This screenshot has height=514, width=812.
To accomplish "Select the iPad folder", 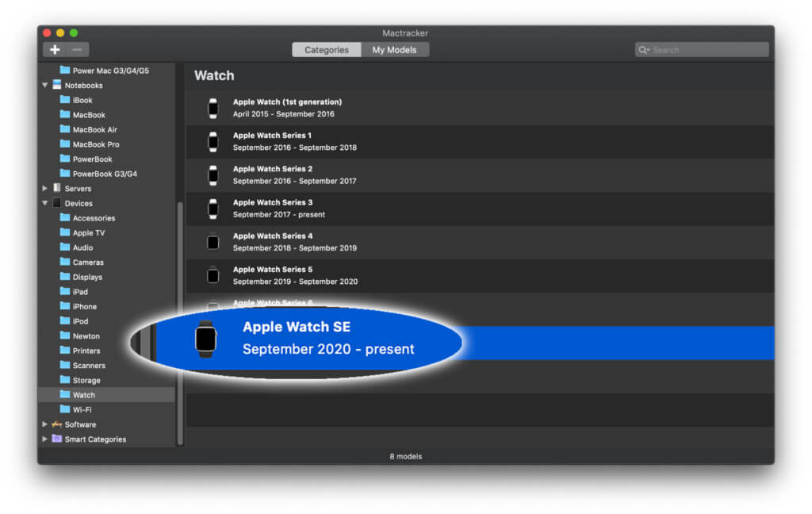I will (x=74, y=291).
